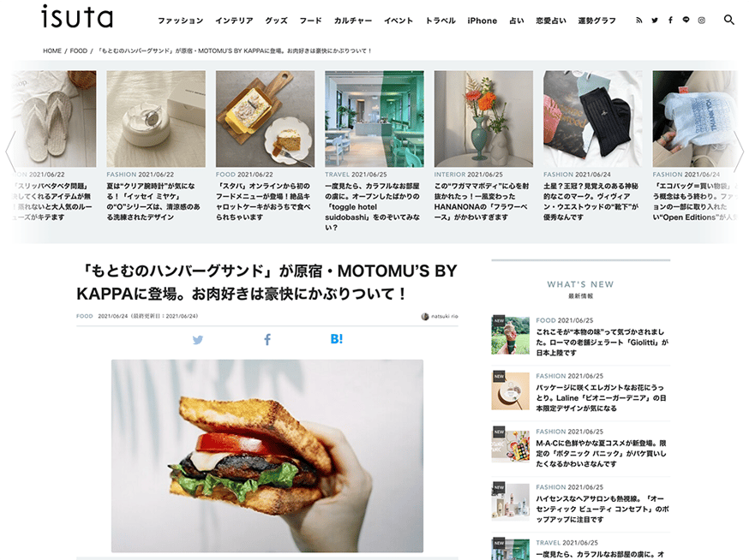Open the RSS feed icon in header
Viewport: 749px width, 560px height.
tap(638, 21)
